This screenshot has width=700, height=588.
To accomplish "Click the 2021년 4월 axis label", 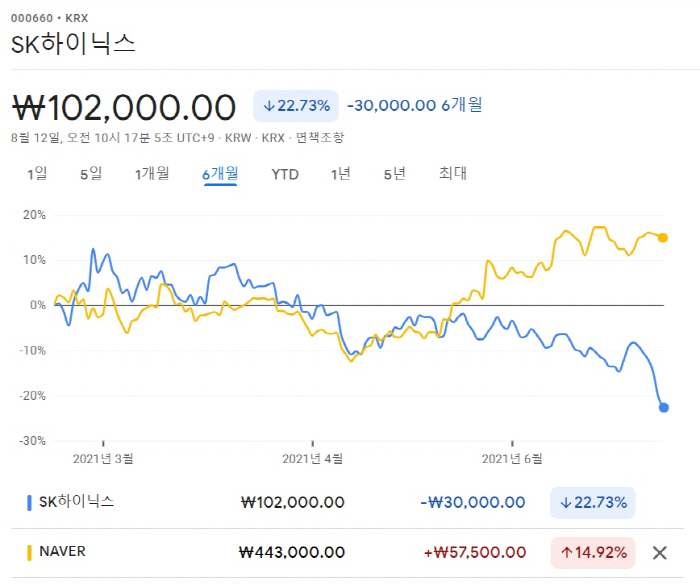I will [x=312, y=459].
